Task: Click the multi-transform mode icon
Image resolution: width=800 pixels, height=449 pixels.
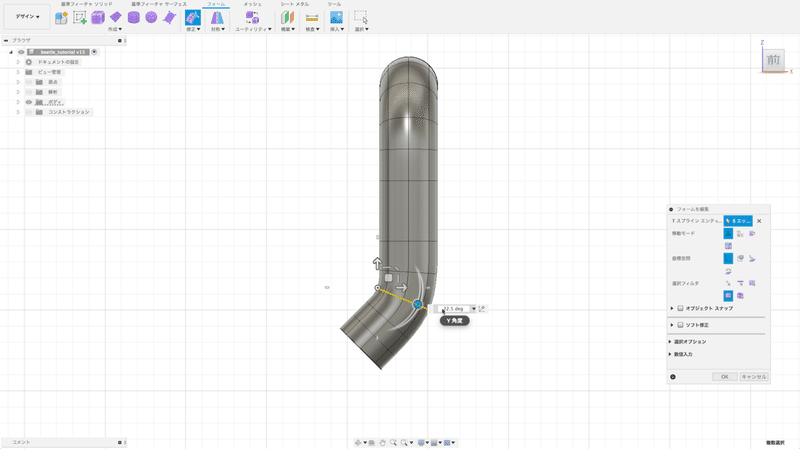Action: coord(728,234)
